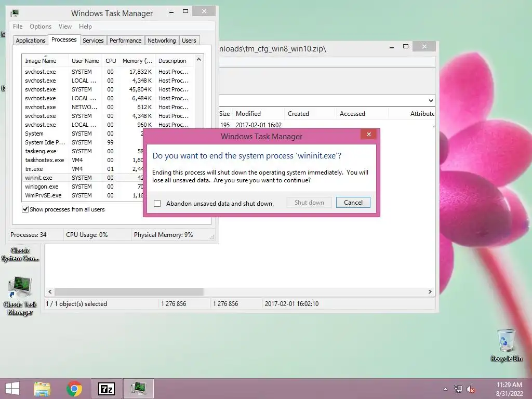Click Task Manager title bar icon

pos(14,13)
